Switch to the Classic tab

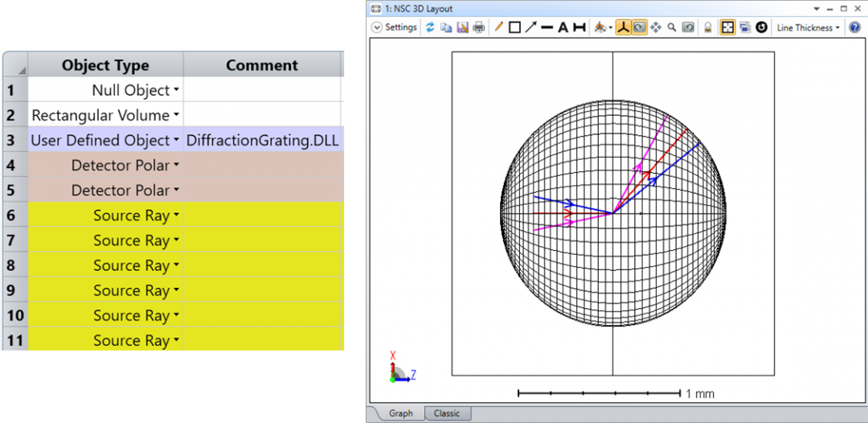coord(447,413)
